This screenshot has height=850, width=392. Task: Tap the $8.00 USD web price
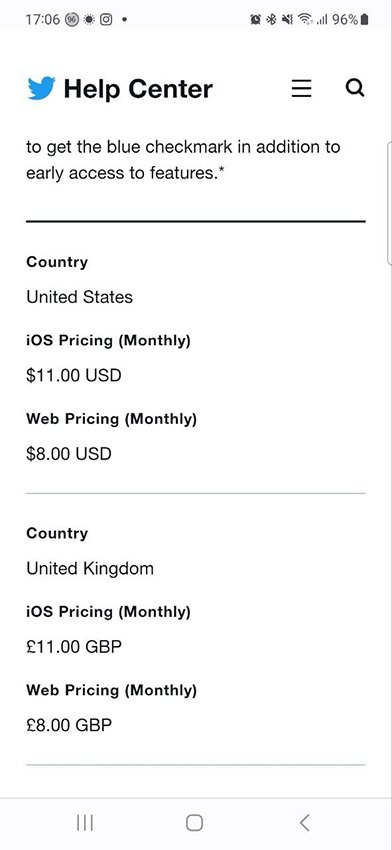pyautogui.click(x=69, y=453)
